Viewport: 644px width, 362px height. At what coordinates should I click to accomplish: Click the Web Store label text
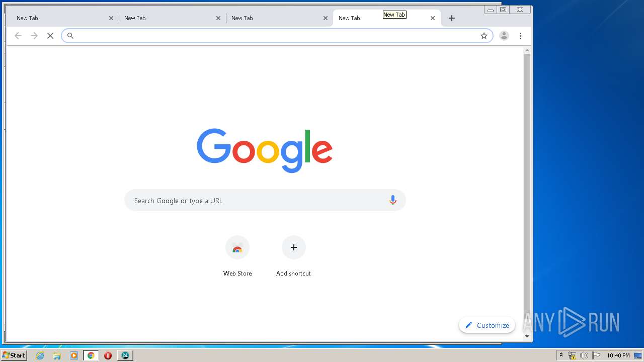click(x=237, y=274)
